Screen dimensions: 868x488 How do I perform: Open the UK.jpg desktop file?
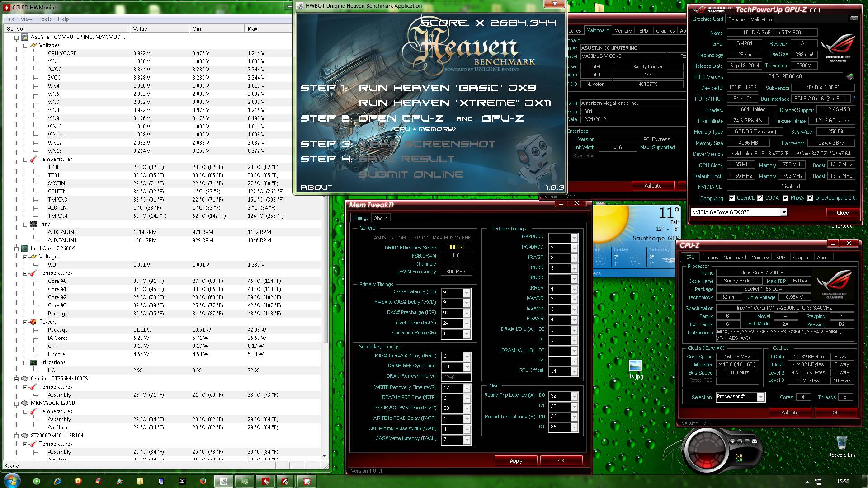[x=635, y=369]
